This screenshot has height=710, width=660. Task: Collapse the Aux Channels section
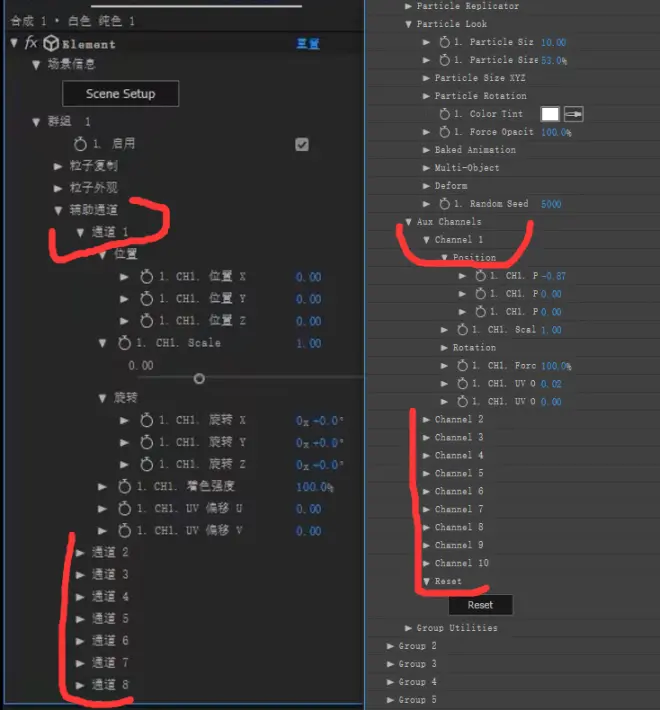point(408,222)
